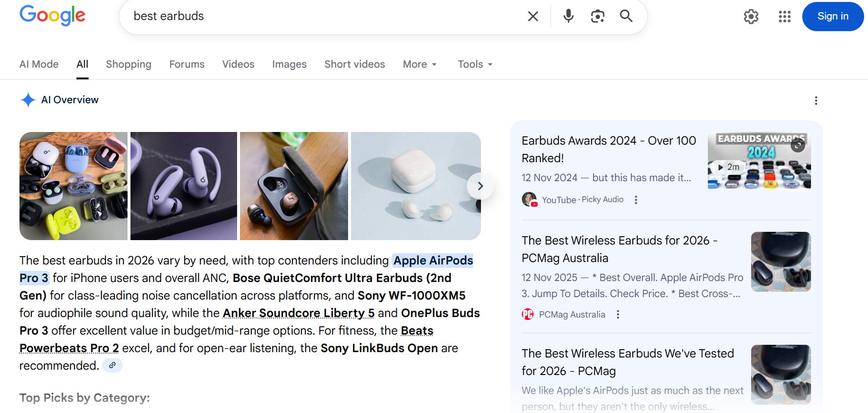Screen dimensions: 868x413
Task: Open options menu for PCMag Australia result
Action: [618, 315]
